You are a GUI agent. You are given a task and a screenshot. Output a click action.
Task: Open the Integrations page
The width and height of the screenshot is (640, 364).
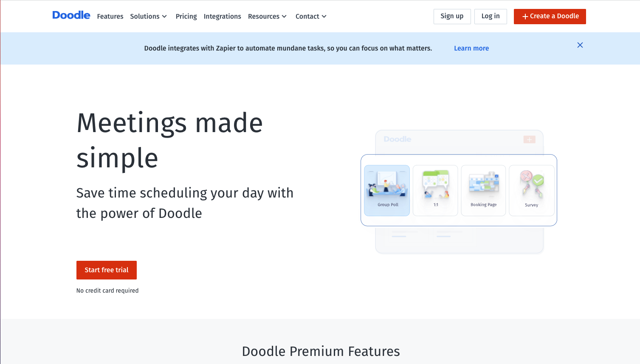point(222,16)
